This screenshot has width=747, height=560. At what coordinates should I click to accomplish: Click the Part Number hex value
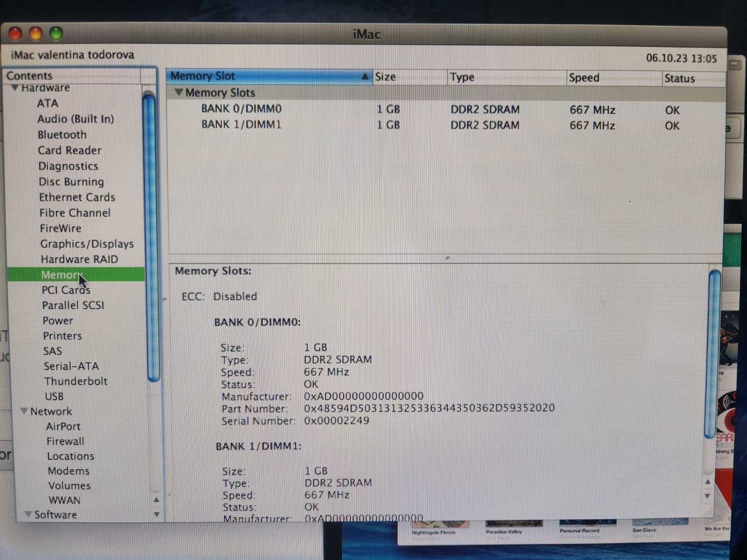coord(429,408)
